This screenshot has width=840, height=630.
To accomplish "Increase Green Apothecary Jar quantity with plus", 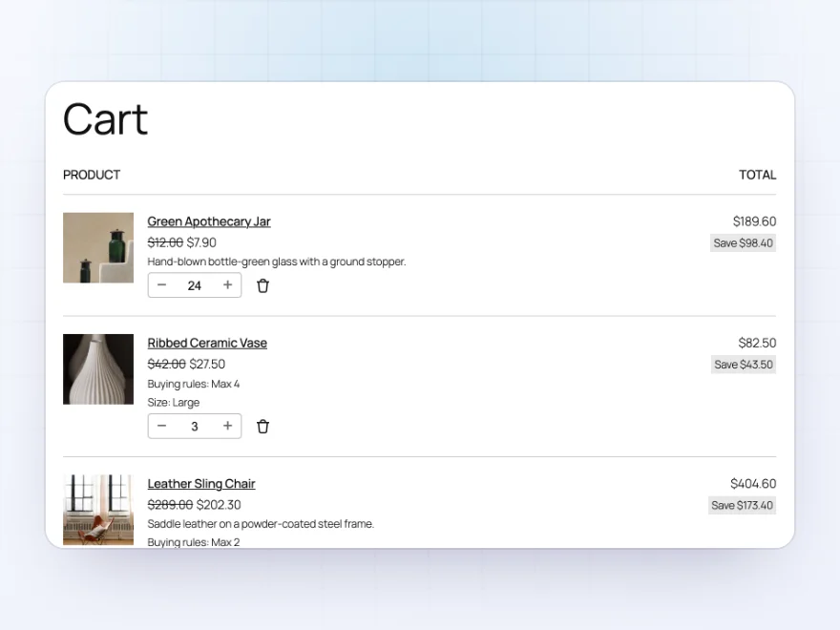I will [228, 285].
